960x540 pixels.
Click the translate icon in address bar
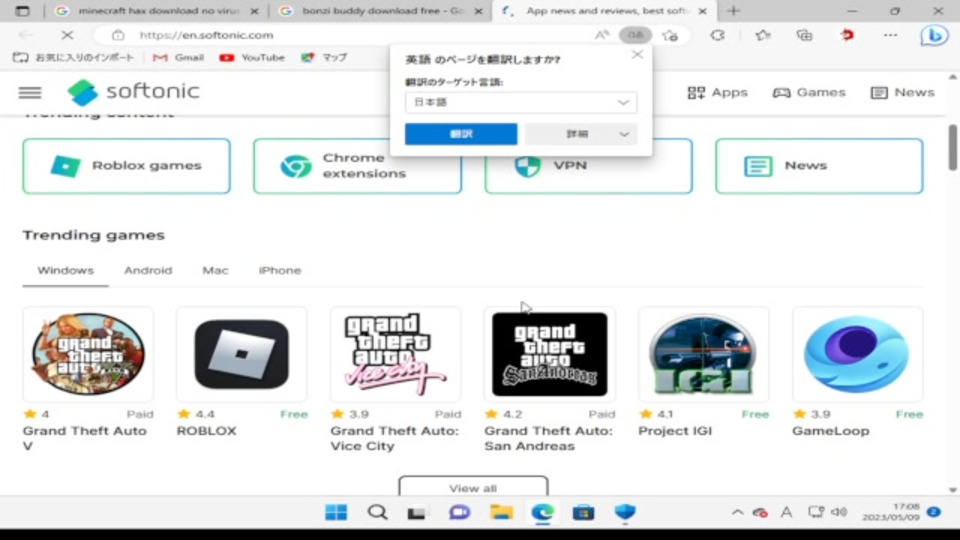tap(636, 35)
